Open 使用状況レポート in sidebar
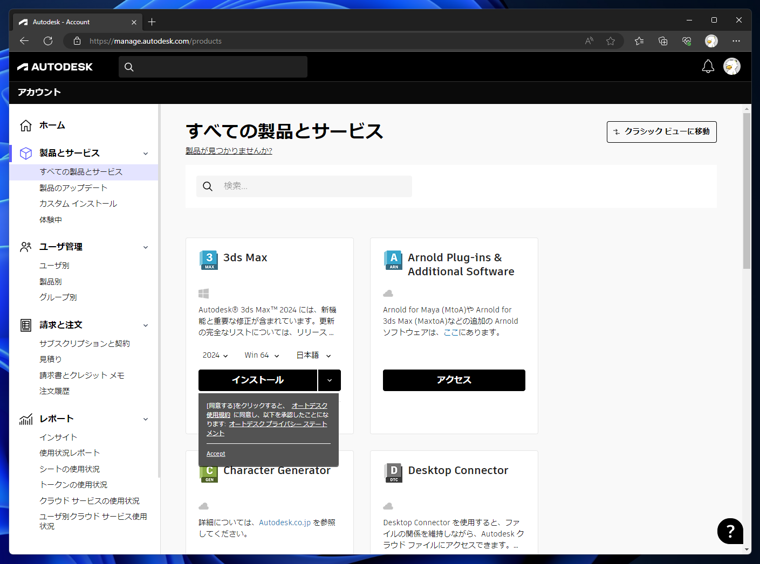 69,453
